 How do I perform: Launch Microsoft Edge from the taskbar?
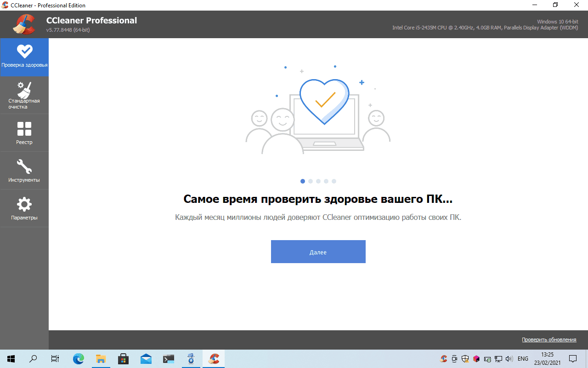pyautogui.click(x=79, y=358)
